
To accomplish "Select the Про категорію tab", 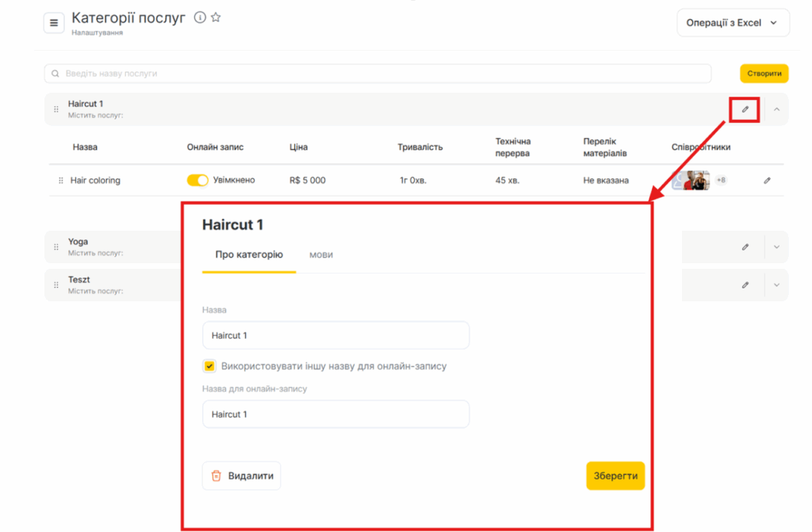I will [249, 255].
